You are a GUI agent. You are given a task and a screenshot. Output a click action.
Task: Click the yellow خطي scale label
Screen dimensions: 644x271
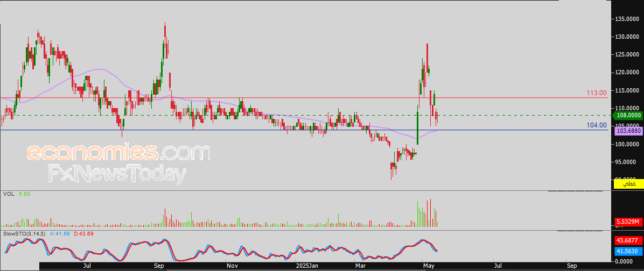[x=628, y=184]
